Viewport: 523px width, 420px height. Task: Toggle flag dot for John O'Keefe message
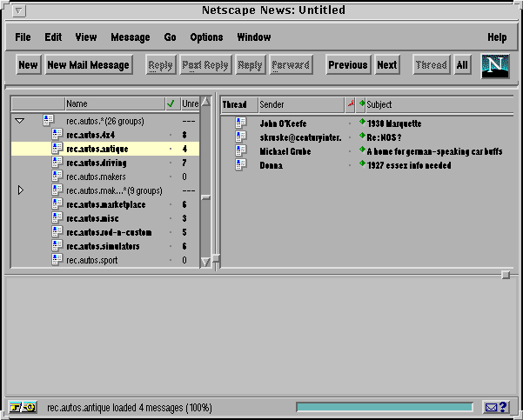(x=350, y=123)
